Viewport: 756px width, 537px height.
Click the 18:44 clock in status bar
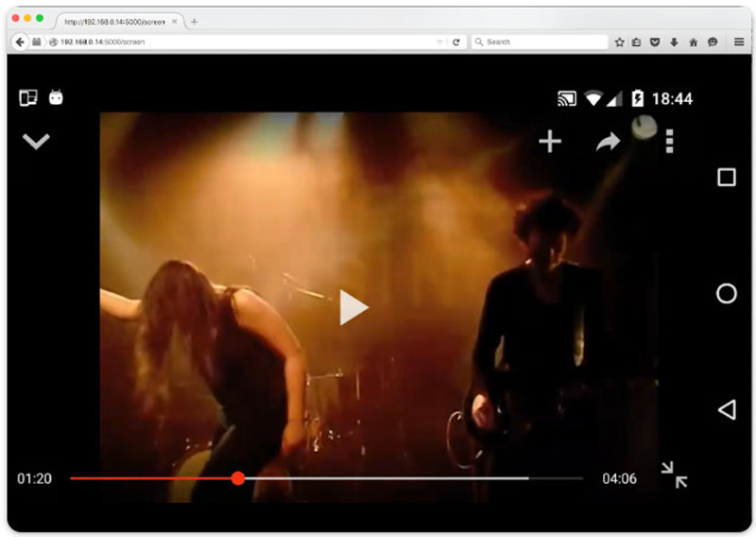coord(672,99)
